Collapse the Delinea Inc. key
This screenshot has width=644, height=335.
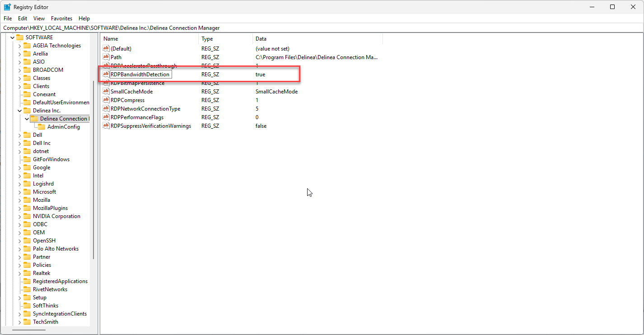(x=19, y=111)
